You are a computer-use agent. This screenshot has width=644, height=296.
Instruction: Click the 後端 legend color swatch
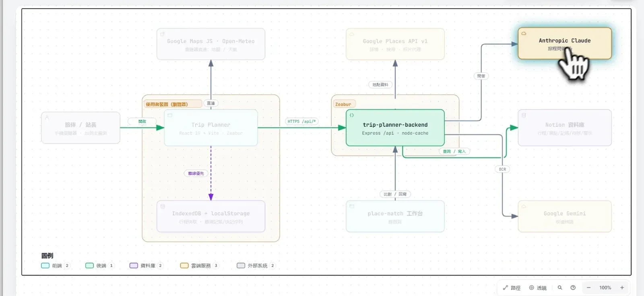click(89, 265)
